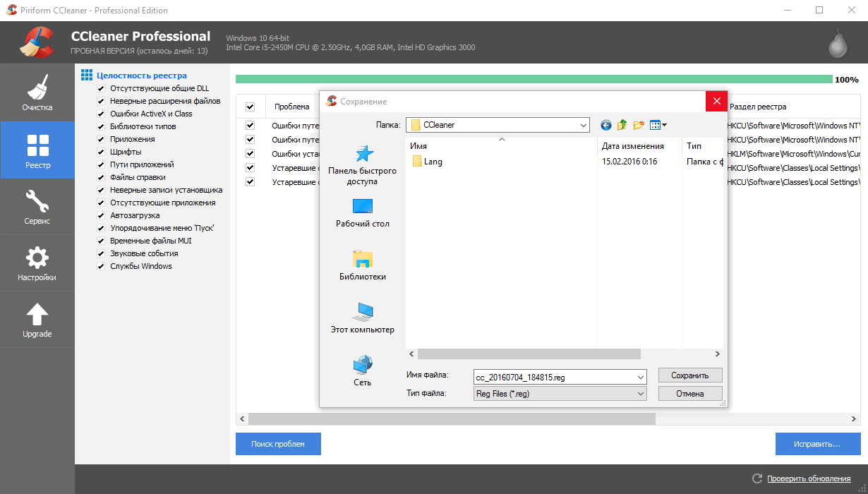
Task: Click the Сохранение dialog title icon
Action: 332,101
